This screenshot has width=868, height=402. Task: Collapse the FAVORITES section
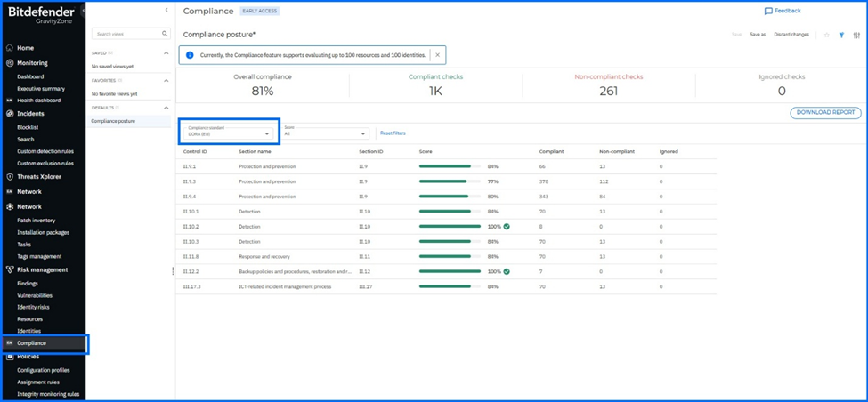166,81
